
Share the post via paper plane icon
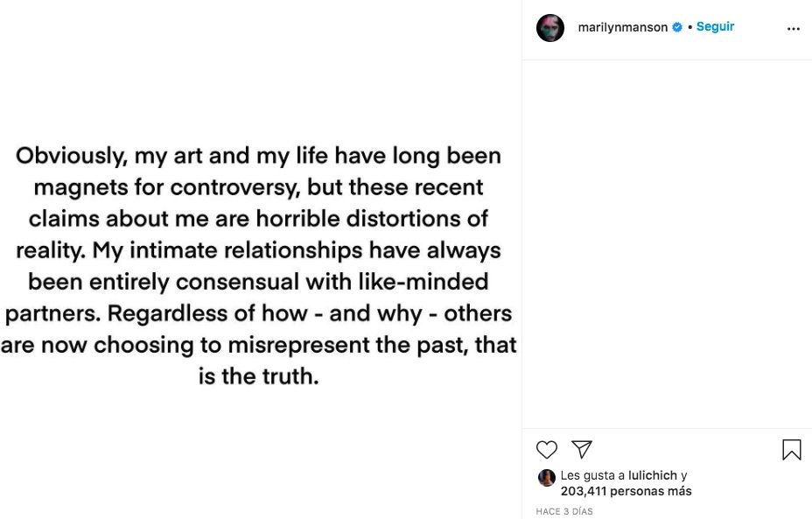582,449
